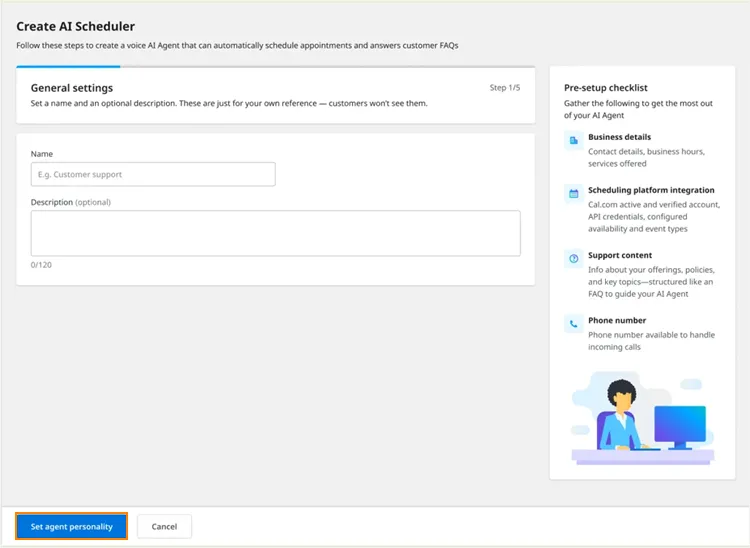Image resolution: width=750 pixels, height=548 pixels.
Task: Click the Support content question mark icon
Action: click(x=574, y=259)
